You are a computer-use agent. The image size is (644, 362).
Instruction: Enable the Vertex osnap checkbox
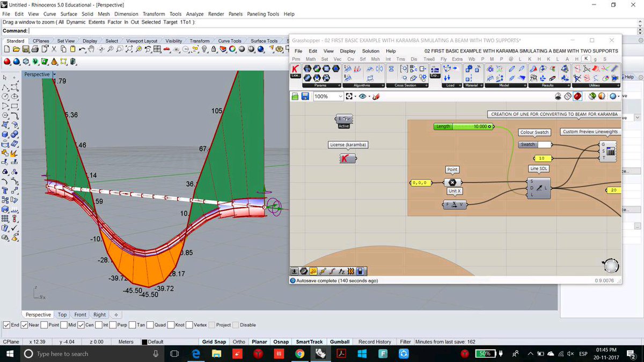[189, 325]
